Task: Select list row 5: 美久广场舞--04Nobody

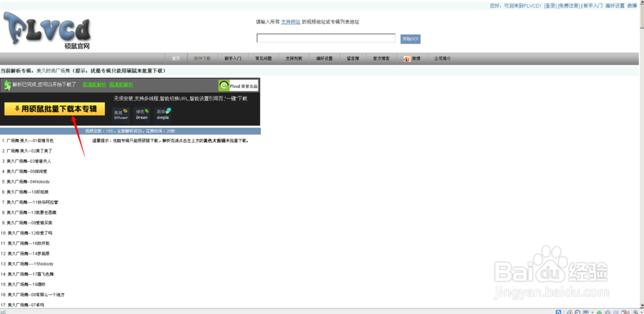Action: coord(26,182)
